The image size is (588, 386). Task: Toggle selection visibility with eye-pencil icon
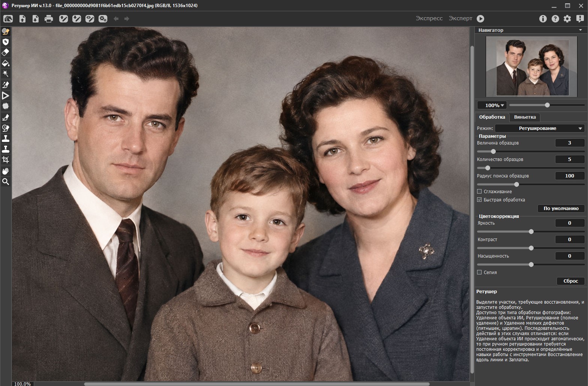(x=90, y=19)
